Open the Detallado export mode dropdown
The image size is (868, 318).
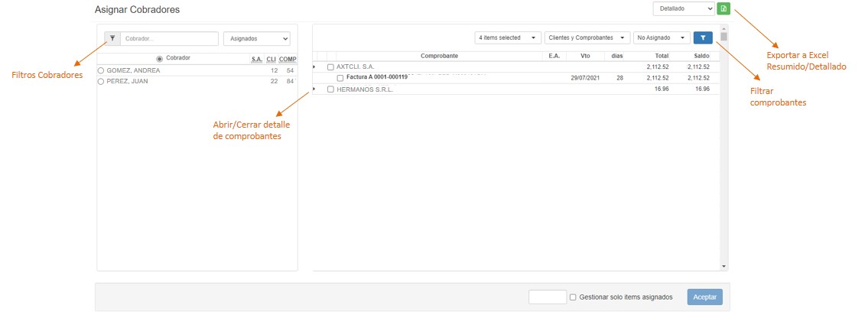pyautogui.click(x=683, y=8)
